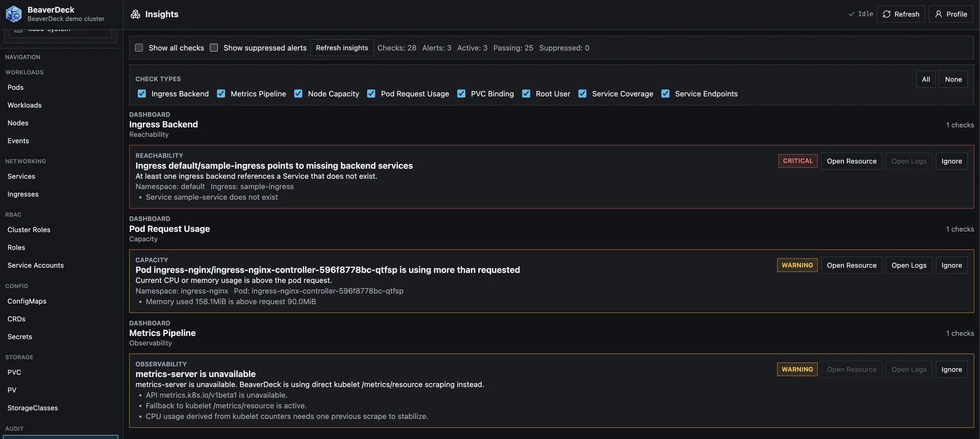Open the Profile button

point(951,14)
